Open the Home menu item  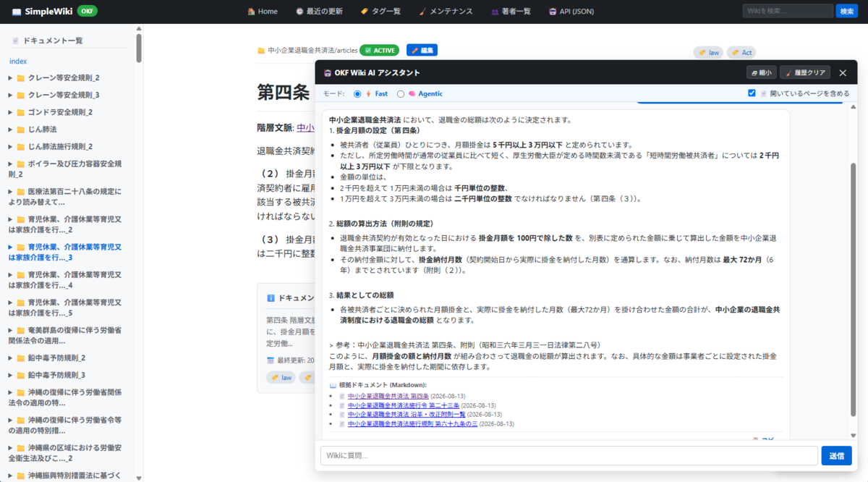262,12
